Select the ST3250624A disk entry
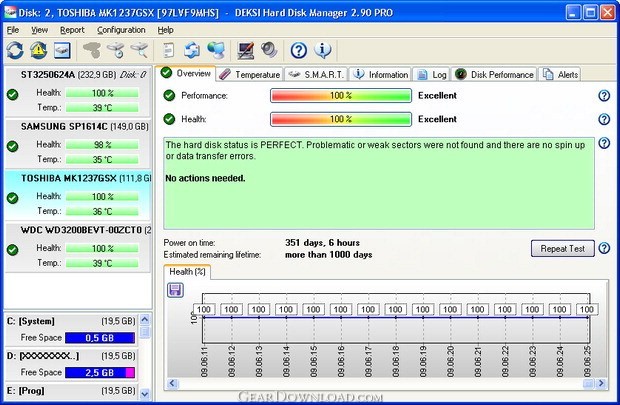The width and height of the screenshot is (620, 405). [78, 91]
